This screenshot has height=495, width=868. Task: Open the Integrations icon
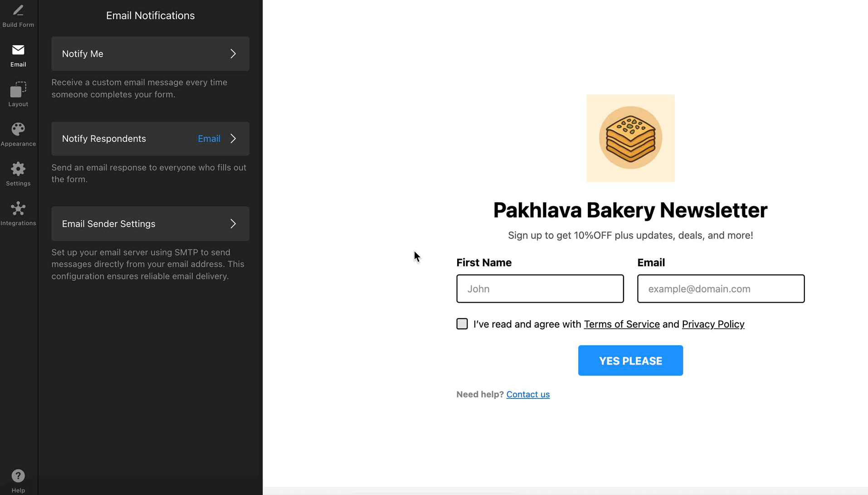pos(18,209)
